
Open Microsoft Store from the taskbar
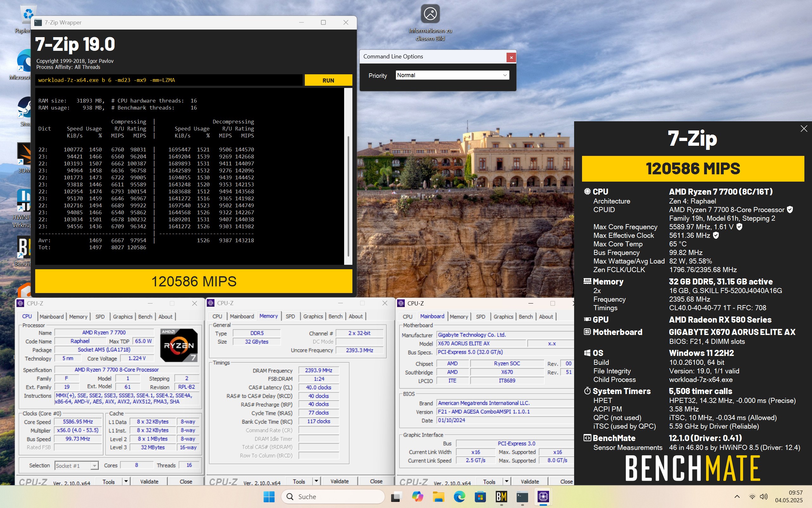point(480,497)
